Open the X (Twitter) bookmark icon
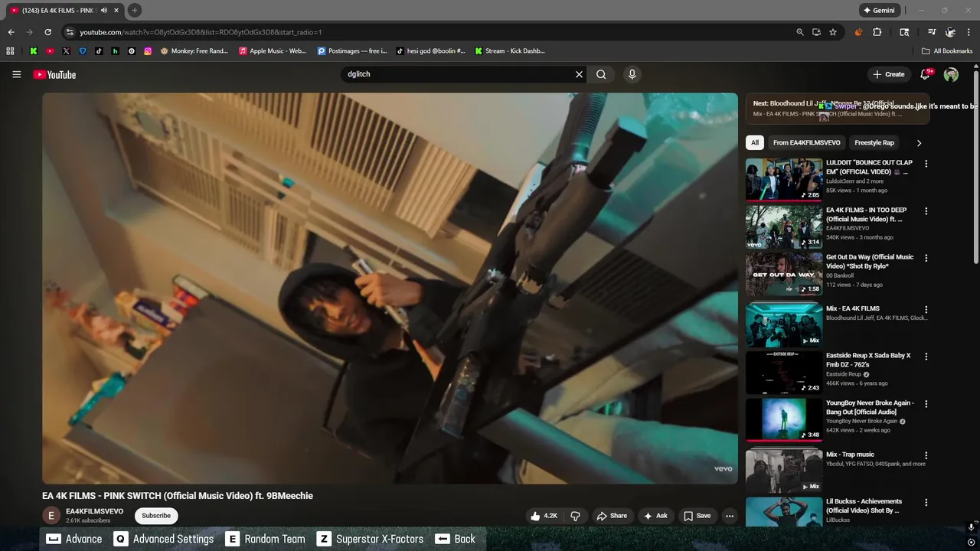The image size is (980, 551). 66,51
